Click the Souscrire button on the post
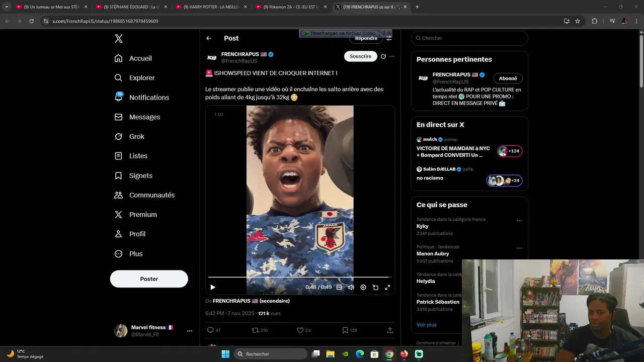This screenshot has width=644, height=362. coord(361,56)
